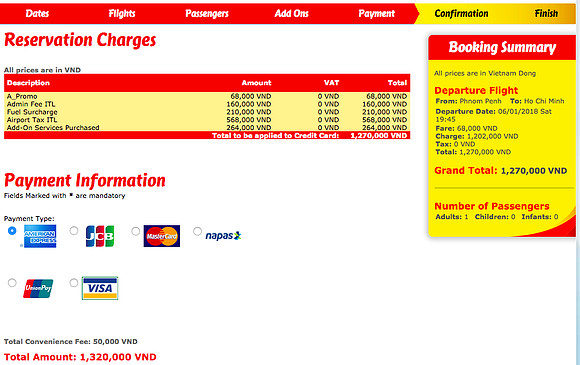Click the Departure Date line
The height and width of the screenshot is (365, 580).
493,115
